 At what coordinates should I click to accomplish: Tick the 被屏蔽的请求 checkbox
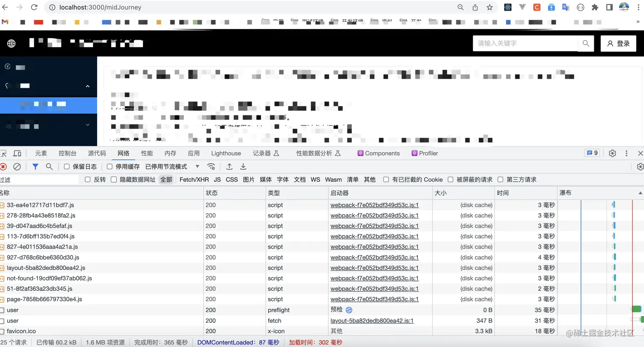coord(450,180)
